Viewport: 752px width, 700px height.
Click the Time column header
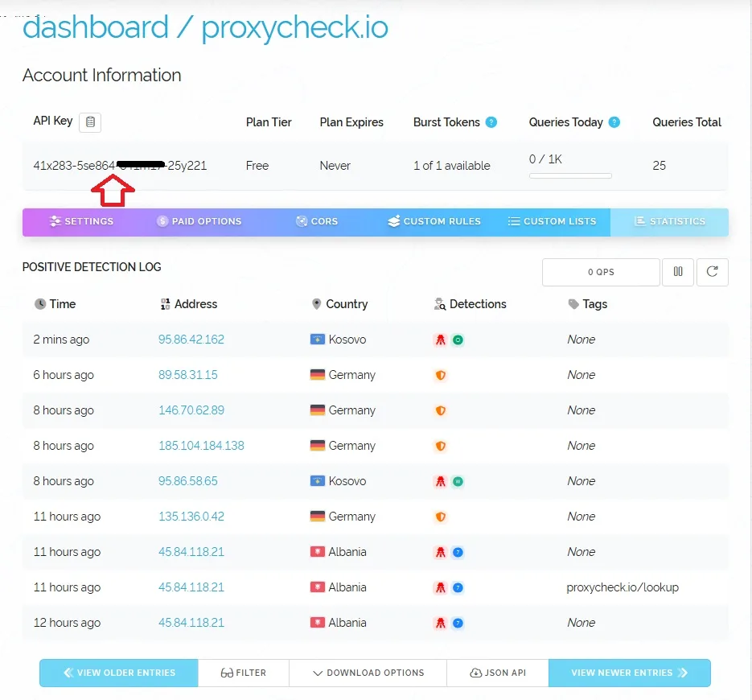coord(55,304)
